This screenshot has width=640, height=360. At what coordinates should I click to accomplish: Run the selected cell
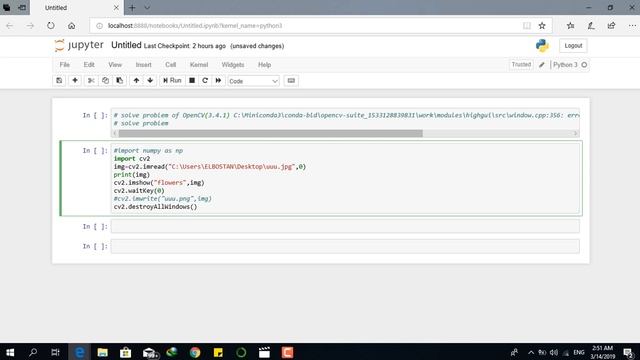pos(172,81)
